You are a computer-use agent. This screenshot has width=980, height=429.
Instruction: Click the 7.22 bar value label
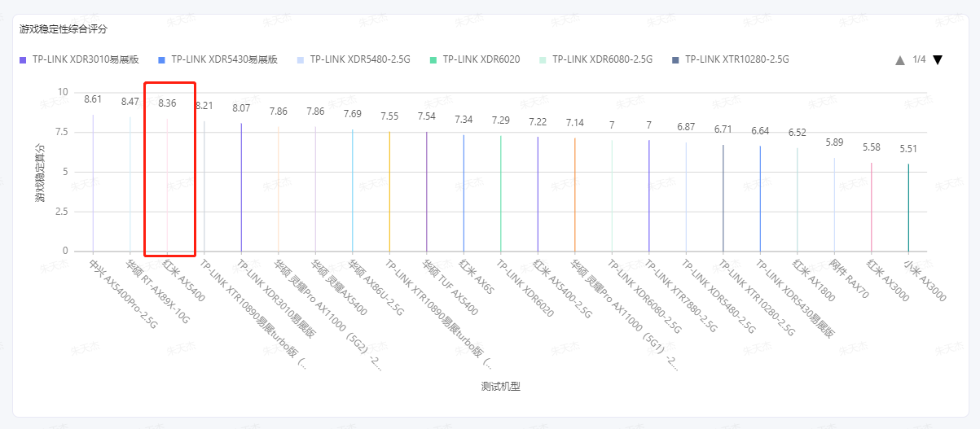[538, 121]
